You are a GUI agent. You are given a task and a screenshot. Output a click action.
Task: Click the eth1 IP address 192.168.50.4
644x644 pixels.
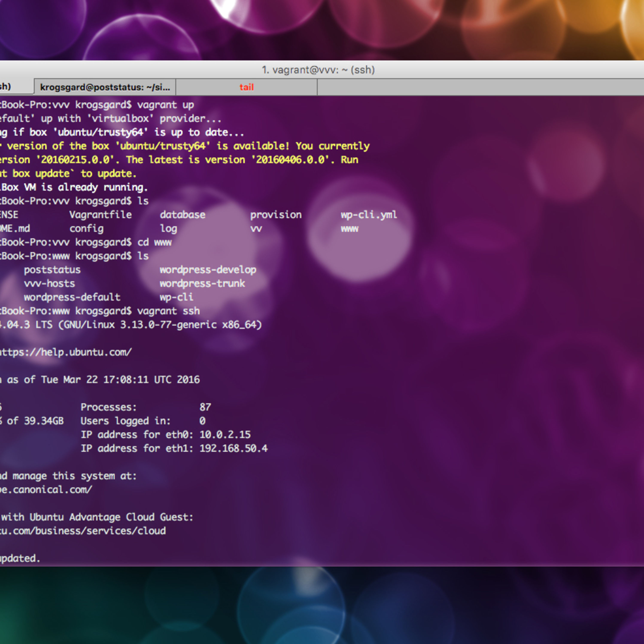coord(233,448)
